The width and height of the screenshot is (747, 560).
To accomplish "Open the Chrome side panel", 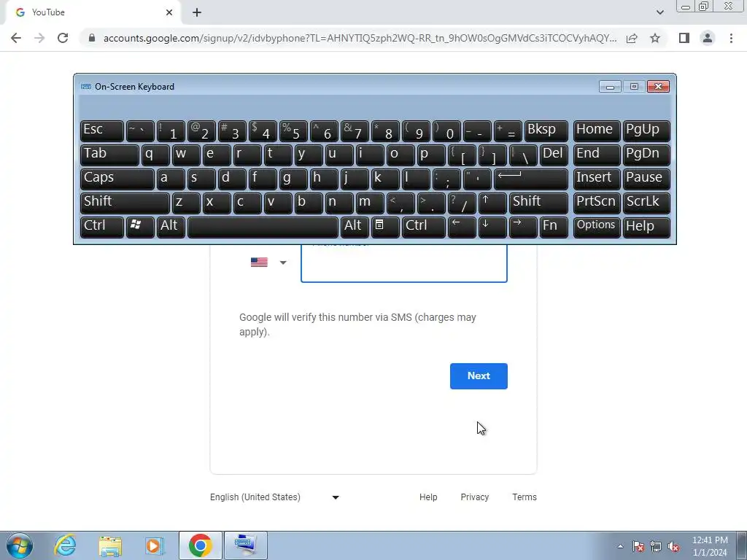I will coord(684,38).
